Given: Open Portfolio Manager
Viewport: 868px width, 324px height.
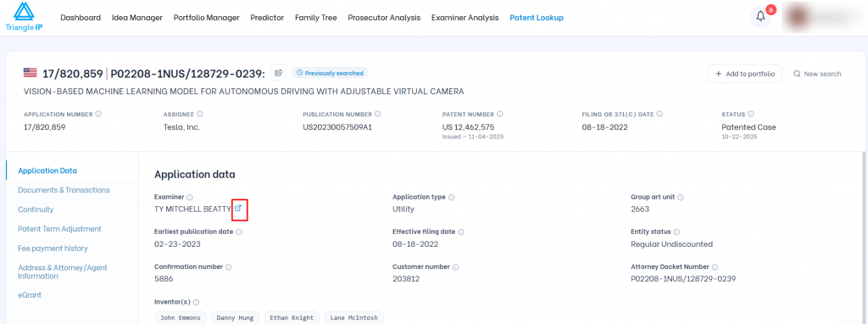Looking at the screenshot, I should [x=207, y=18].
